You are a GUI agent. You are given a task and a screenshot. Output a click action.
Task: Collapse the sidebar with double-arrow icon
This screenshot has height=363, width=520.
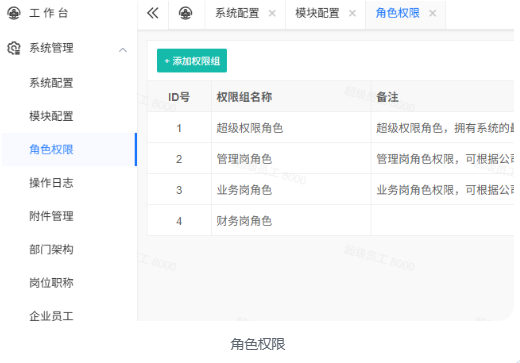pos(153,13)
